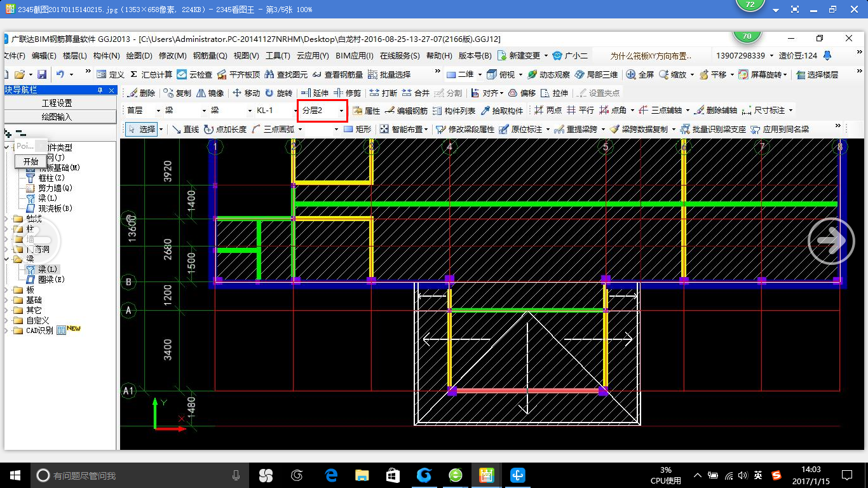The width and height of the screenshot is (868, 488).
Task: Open the 屏幕旋转 dropdown arrow
Action: (x=785, y=74)
